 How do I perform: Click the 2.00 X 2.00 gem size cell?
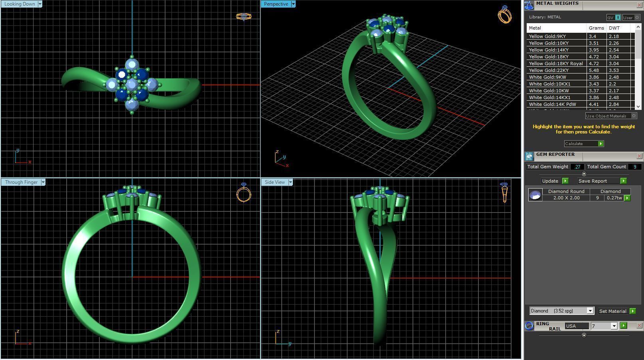pos(566,198)
